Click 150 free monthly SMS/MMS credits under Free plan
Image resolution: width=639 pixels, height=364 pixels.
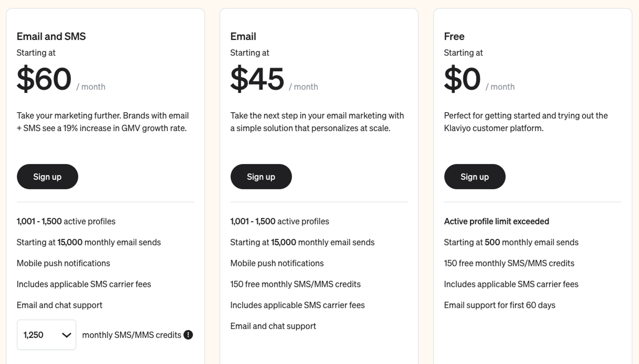click(509, 263)
